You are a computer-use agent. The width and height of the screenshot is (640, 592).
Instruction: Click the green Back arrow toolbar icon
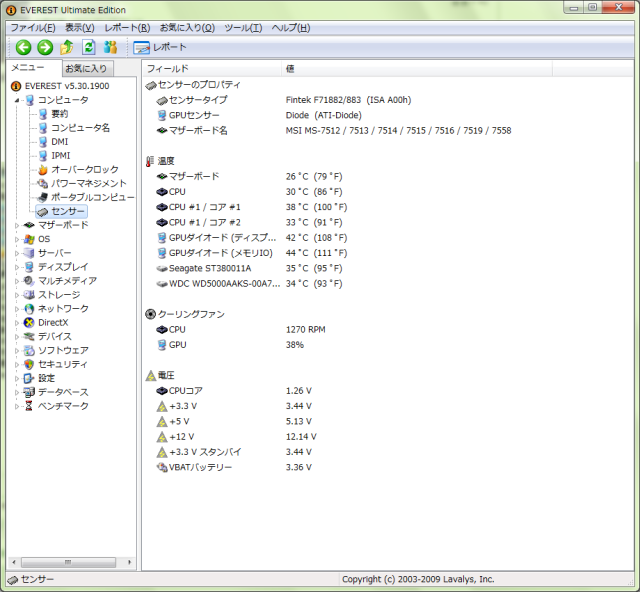point(23,47)
